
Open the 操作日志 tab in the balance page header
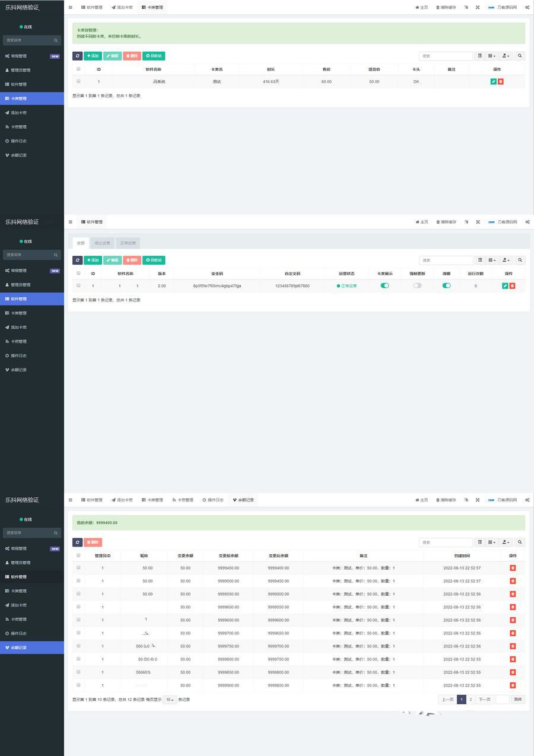pyautogui.click(x=213, y=500)
